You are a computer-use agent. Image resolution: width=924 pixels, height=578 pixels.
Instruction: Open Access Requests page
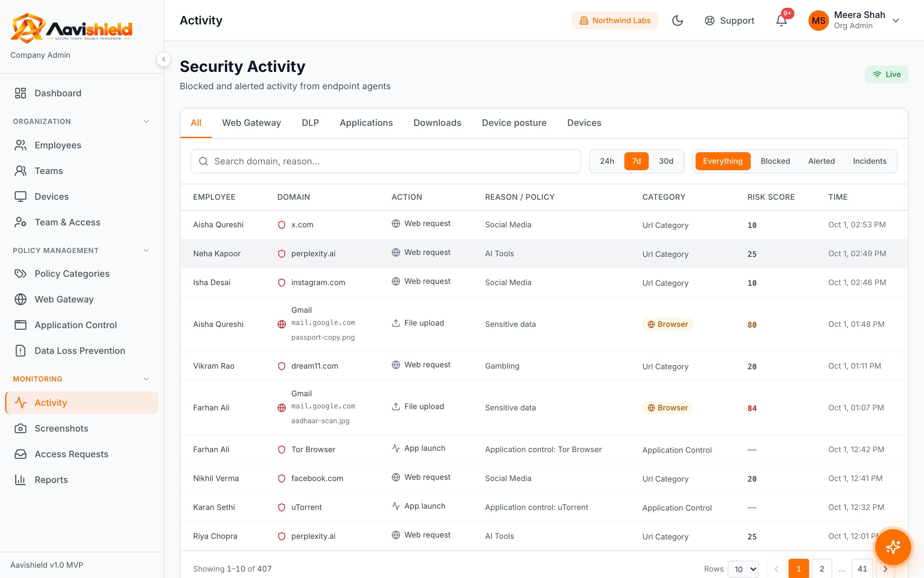tap(82, 454)
